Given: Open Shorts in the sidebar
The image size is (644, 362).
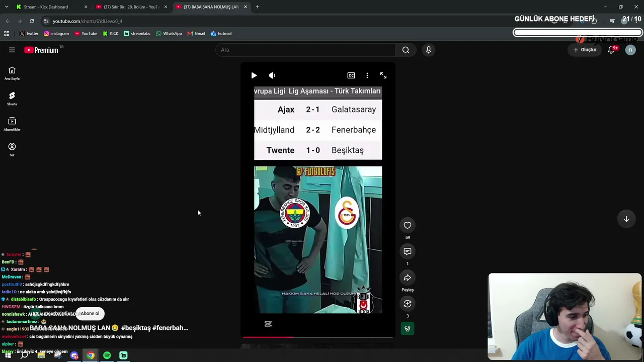Looking at the screenshot, I should [x=12, y=99].
